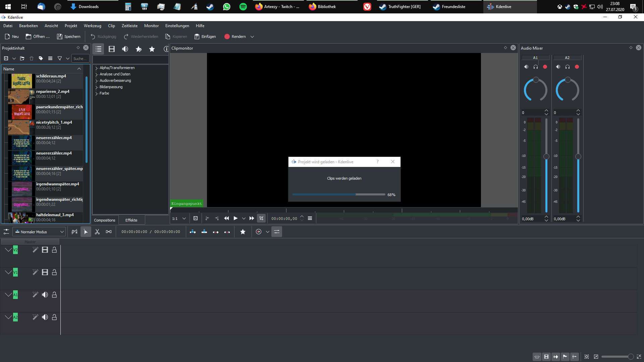Click the add tag icon in project bin
The width and height of the screenshot is (644, 362).
(x=41, y=58)
